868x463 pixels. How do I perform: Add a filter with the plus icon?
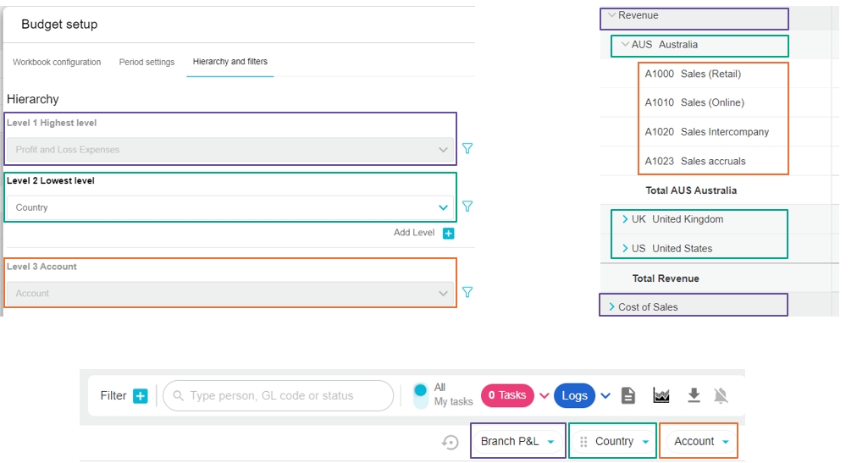[141, 396]
